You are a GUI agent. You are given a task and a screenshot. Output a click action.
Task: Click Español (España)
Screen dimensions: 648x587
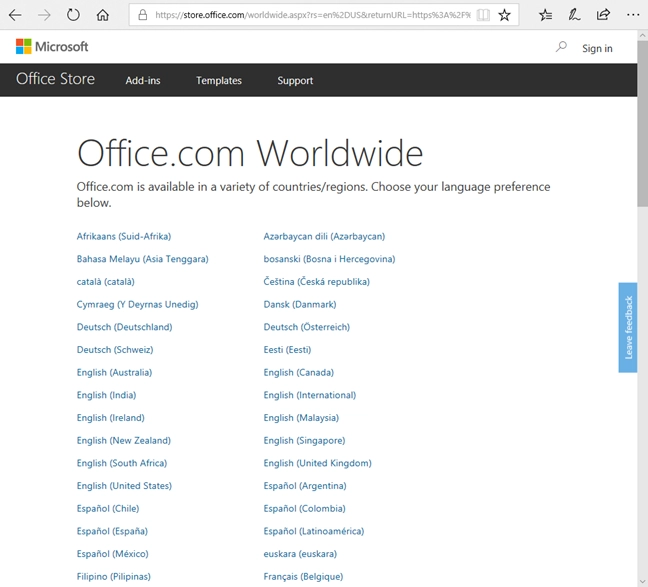click(112, 531)
